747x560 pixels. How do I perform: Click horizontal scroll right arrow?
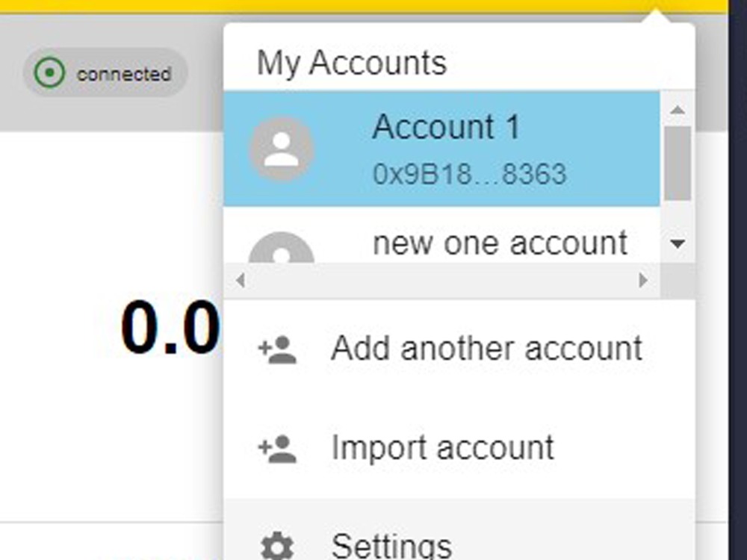[643, 281]
